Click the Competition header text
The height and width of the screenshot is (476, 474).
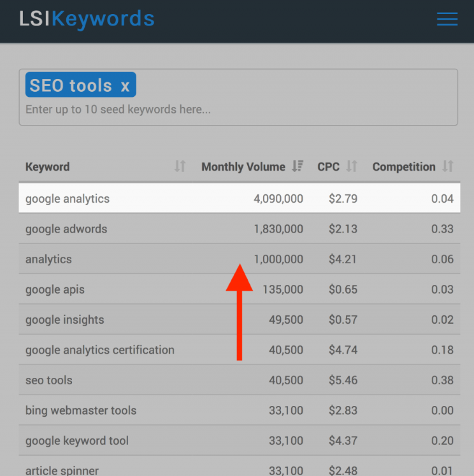click(x=404, y=167)
